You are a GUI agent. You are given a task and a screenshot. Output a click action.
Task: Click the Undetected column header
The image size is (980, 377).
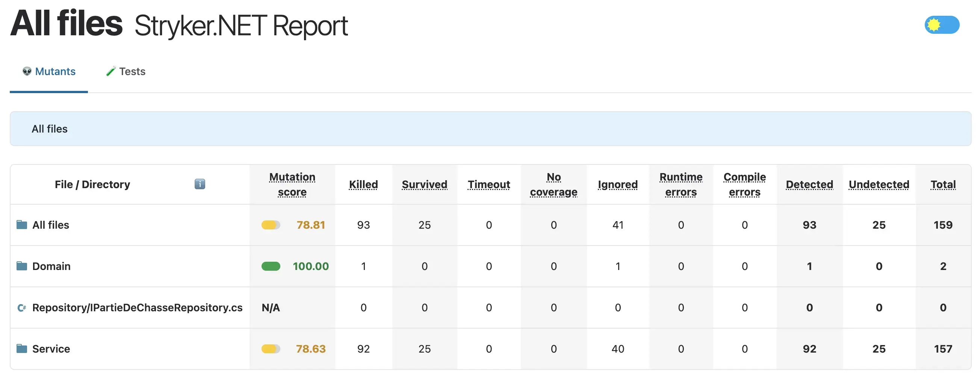879,184
